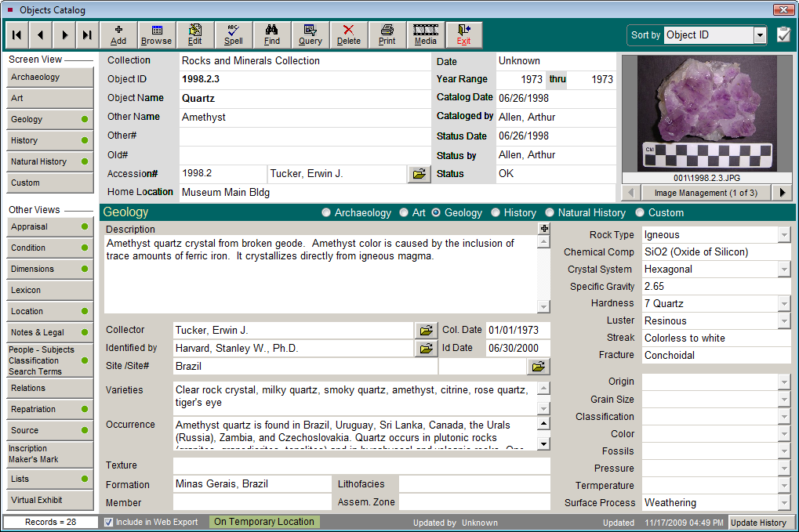This screenshot has height=532, width=799.
Task: Open the Media icon
Action: [x=425, y=34]
